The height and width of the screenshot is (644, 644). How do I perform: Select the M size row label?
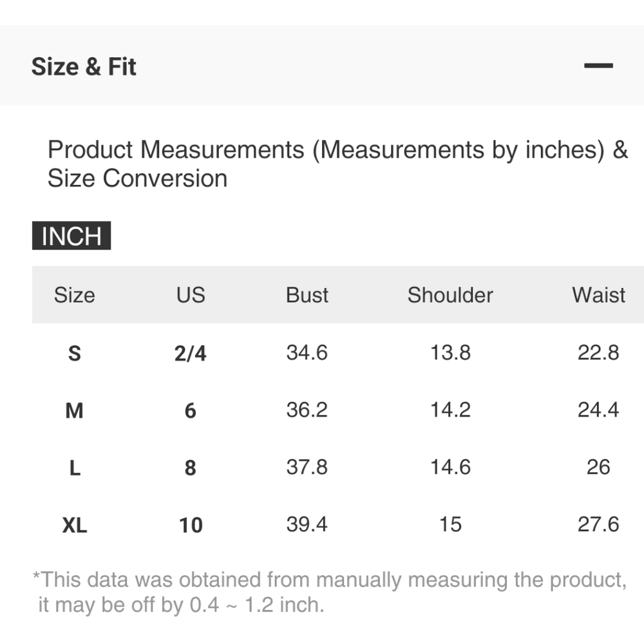[74, 410]
